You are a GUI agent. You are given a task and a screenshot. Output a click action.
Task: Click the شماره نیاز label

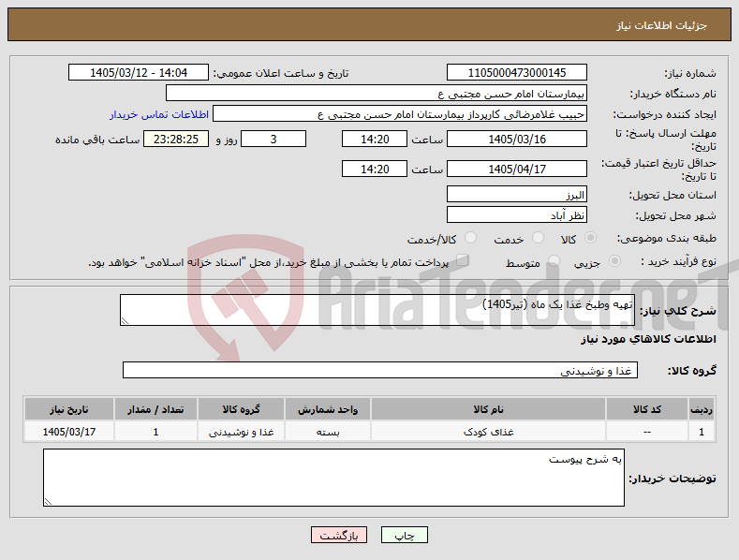click(690, 73)
